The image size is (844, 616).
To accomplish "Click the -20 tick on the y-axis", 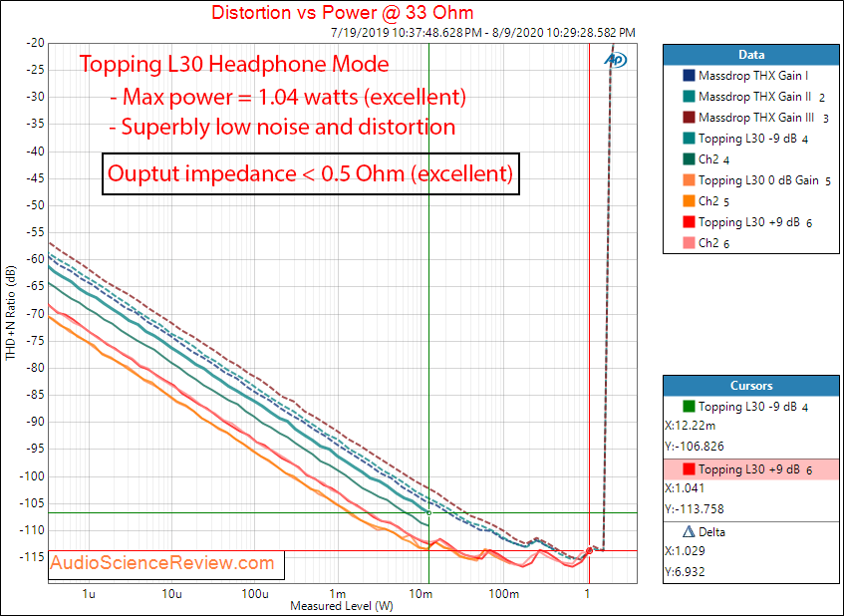I will pyautogui.click(x=35, y=43).
